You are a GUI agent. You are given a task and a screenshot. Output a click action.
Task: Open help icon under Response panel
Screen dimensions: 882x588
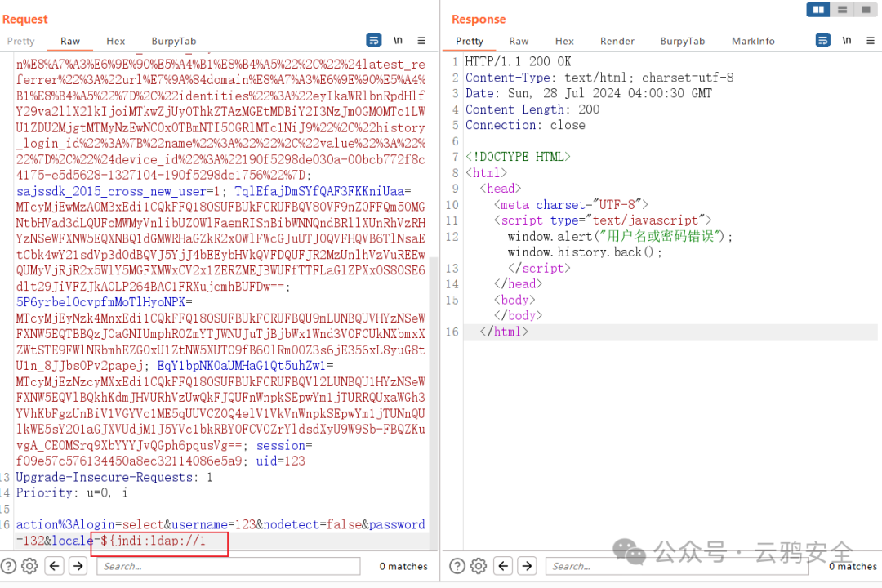[x=457, y=566]
